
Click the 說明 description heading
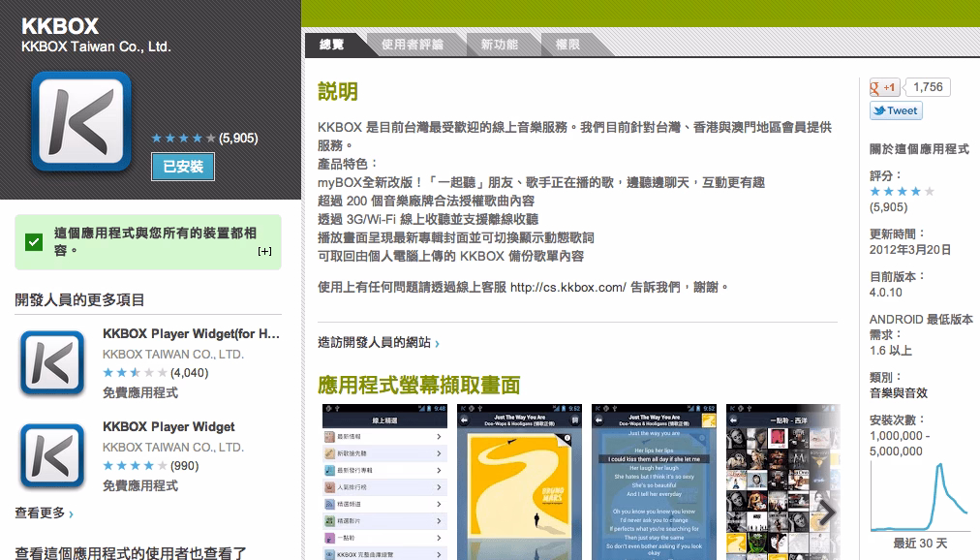click(x=338, y=91)
